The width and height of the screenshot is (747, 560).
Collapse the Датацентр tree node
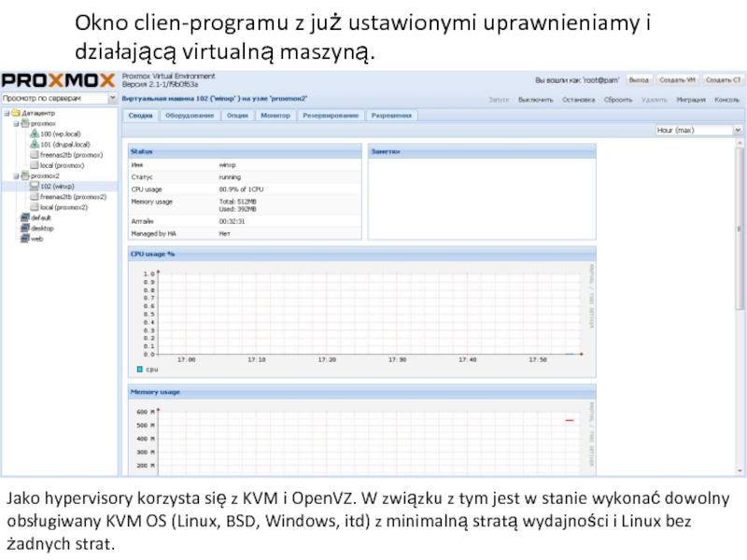7,113
